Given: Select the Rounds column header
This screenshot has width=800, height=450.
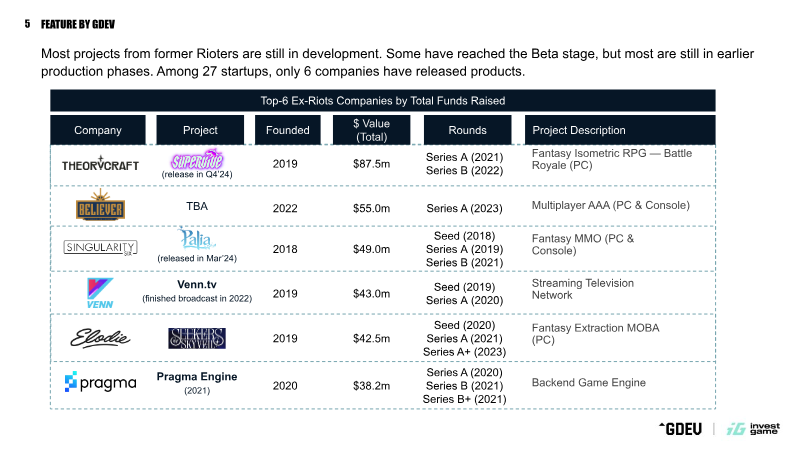Looking at the screenshot, I should [x=467, y=130].
